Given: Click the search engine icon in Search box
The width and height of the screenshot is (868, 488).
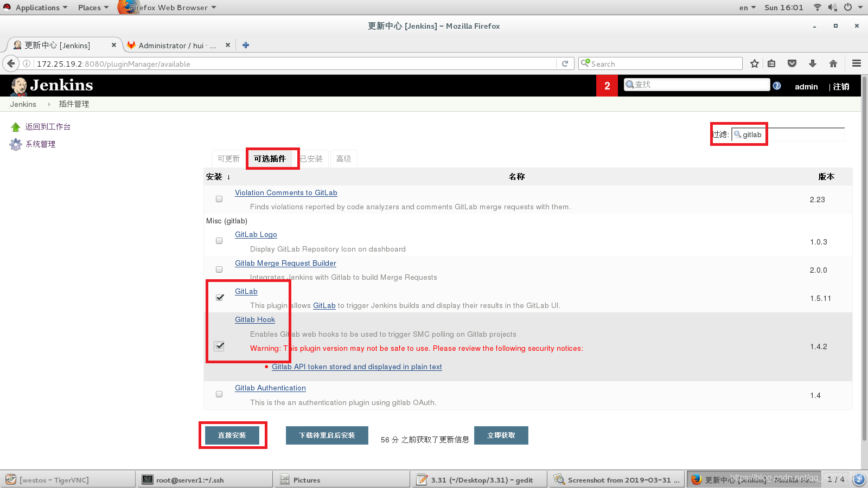Looking at the screenshot, I should click(585, 63).
